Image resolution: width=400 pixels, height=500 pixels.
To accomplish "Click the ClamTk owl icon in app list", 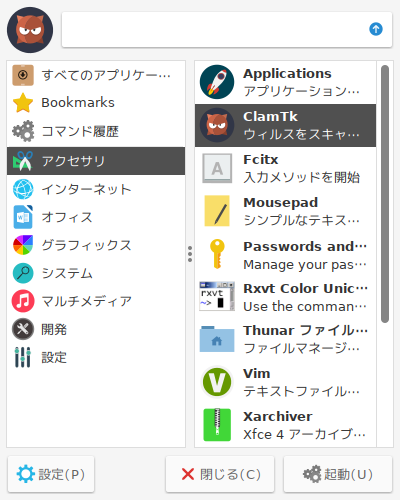I will [x=217, y=125].
